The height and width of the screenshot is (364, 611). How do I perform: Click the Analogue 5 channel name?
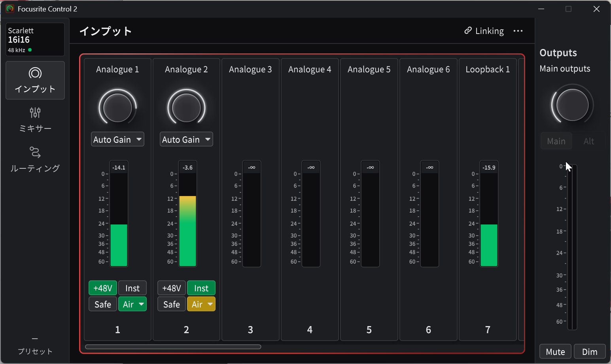369,70
